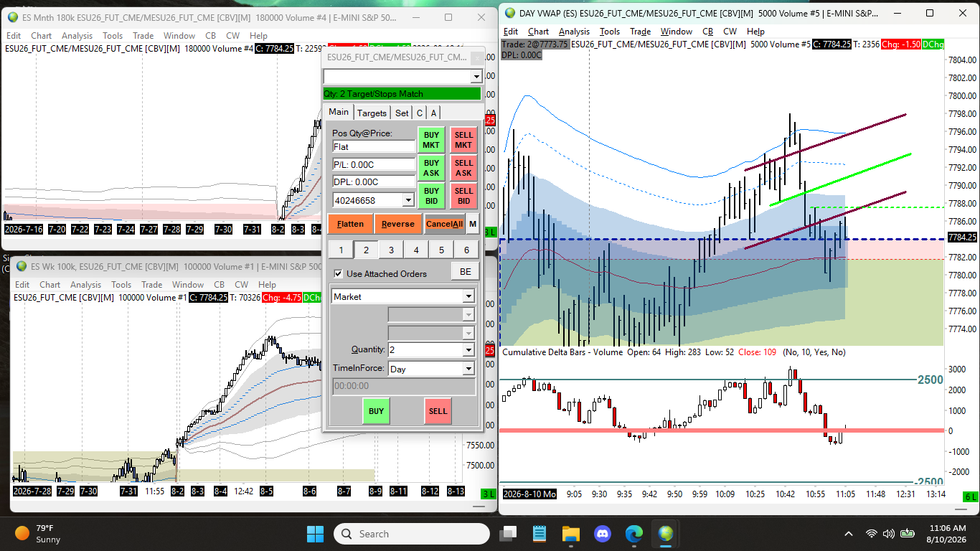This screenshot has height=551, width=980.
Task: Open Task View from the taskbar
Action: (x=509, y=534)
